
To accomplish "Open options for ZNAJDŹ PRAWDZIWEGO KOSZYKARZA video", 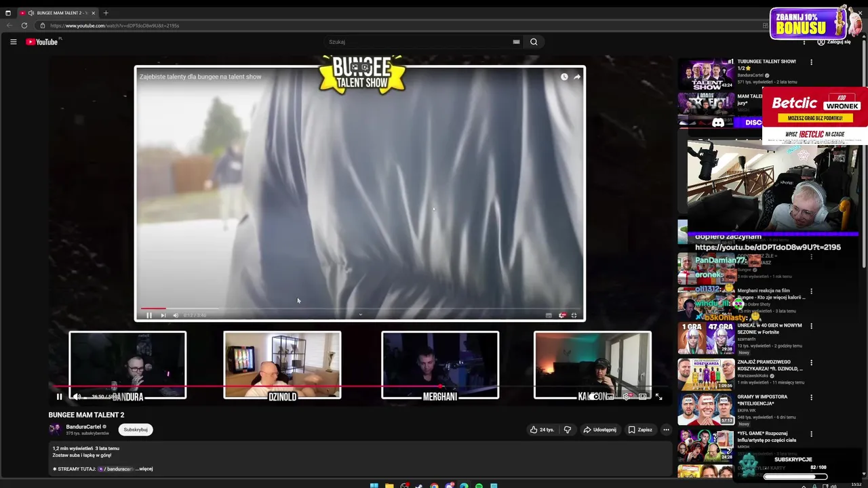I will point(811,363).
